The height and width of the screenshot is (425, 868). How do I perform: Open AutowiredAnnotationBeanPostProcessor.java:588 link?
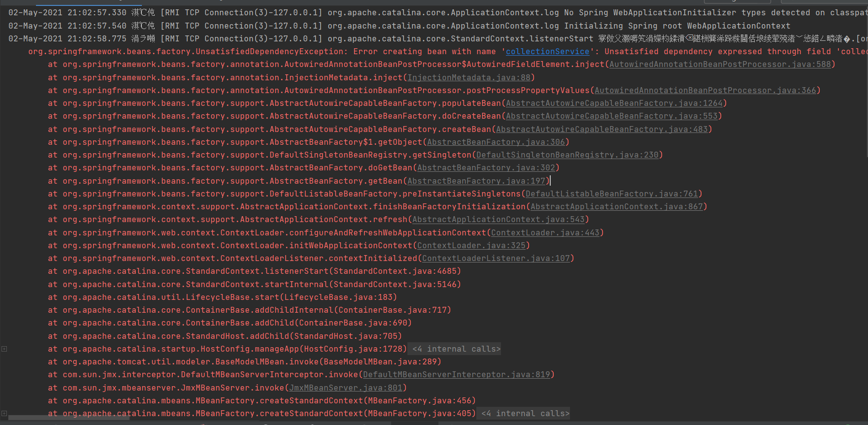tap(720, 65)
